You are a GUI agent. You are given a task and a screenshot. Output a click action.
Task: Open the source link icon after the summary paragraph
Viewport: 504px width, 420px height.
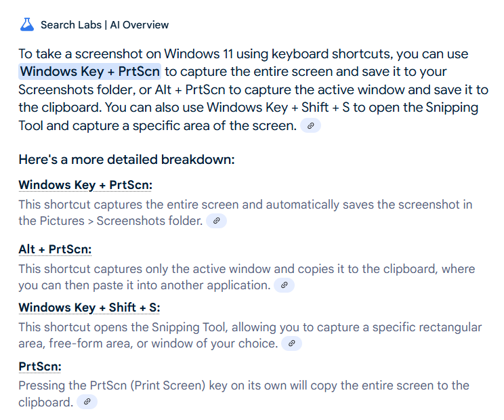tap(310, 125)
